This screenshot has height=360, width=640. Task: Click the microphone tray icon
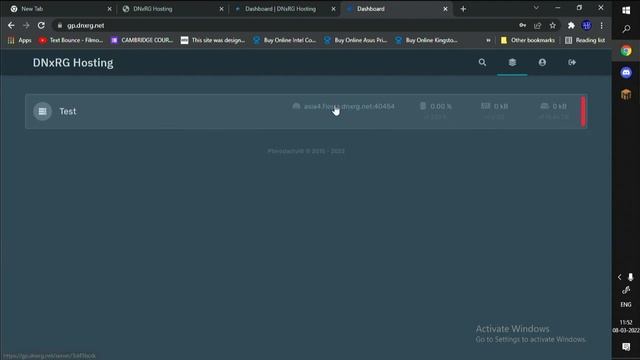tap(631, 277)
